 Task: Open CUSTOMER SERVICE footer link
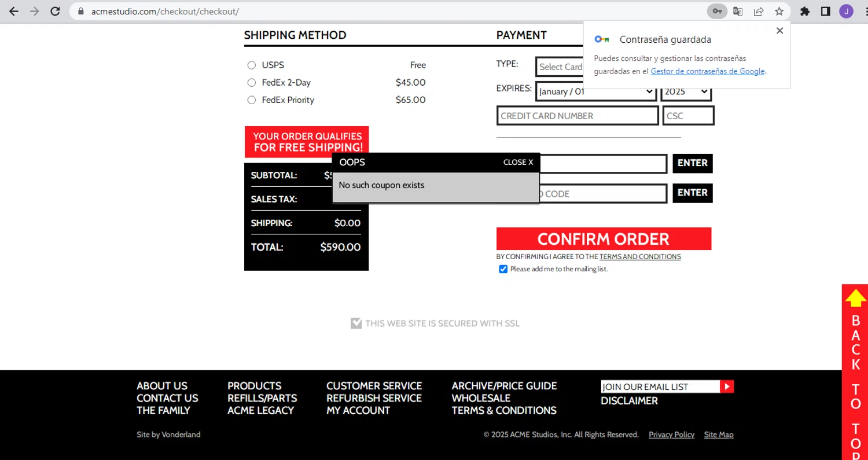pos(374,386)
